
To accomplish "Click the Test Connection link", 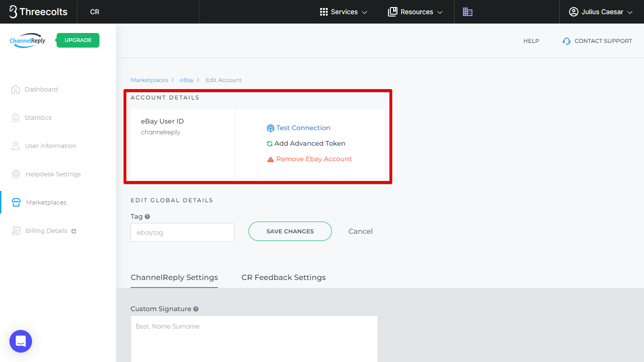I will pyautogui.click(x=303, y=128).
